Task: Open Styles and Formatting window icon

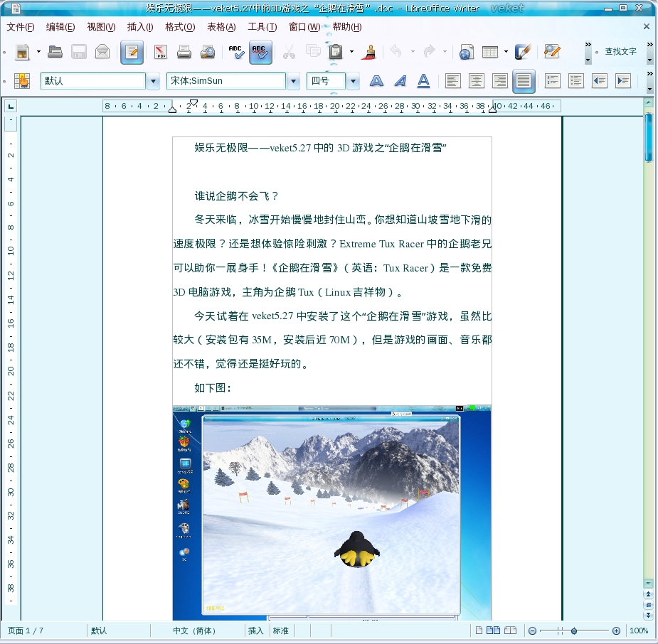Action: pos(22,80)
